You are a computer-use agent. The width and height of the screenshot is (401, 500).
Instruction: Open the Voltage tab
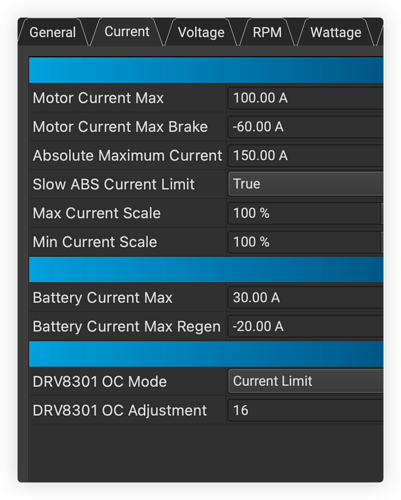tap(201, 33)
